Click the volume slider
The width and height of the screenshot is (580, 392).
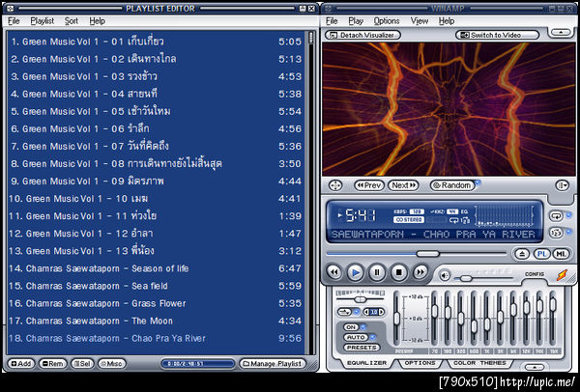pos(484,278)
